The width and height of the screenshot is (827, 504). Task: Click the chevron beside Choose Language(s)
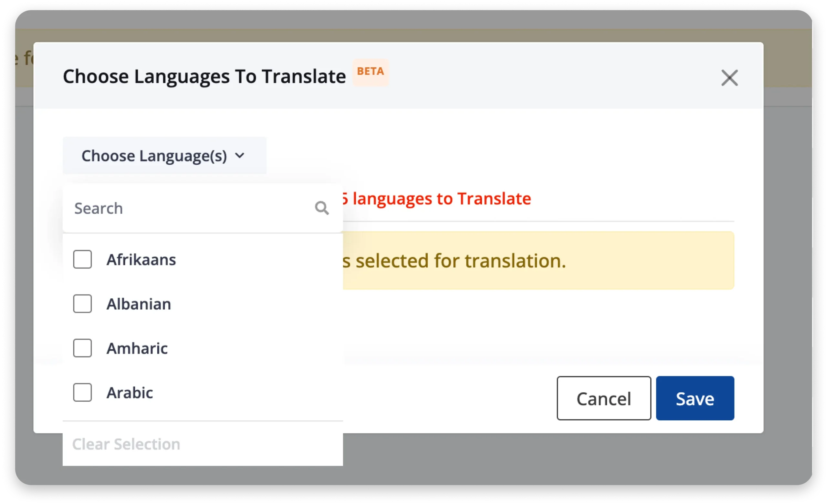(x=240, y=155)
